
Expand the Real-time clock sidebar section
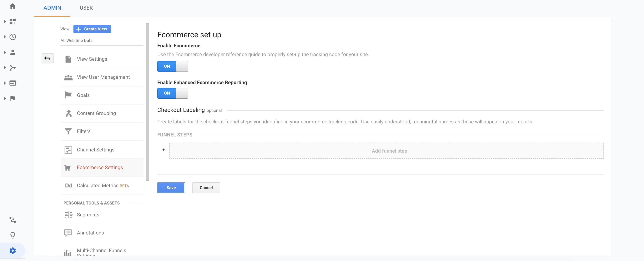click(13, 37)
